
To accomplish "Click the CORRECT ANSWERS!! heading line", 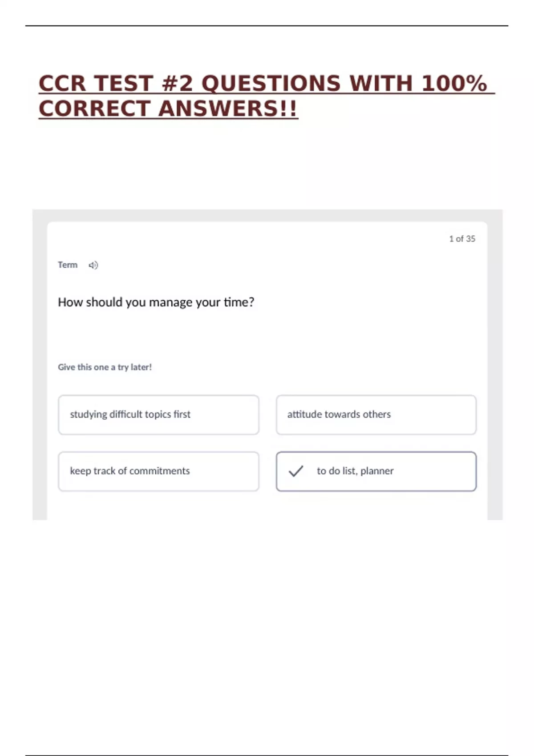I will click(168, 109).
